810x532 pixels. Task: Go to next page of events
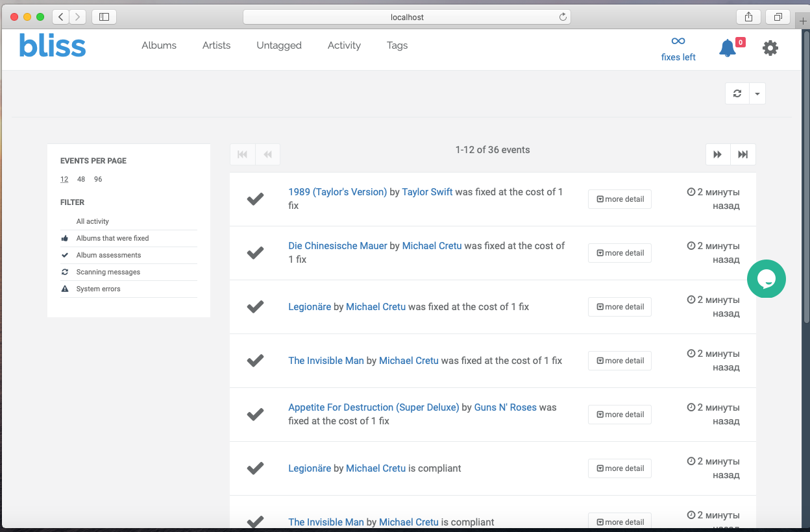point(718,154)
